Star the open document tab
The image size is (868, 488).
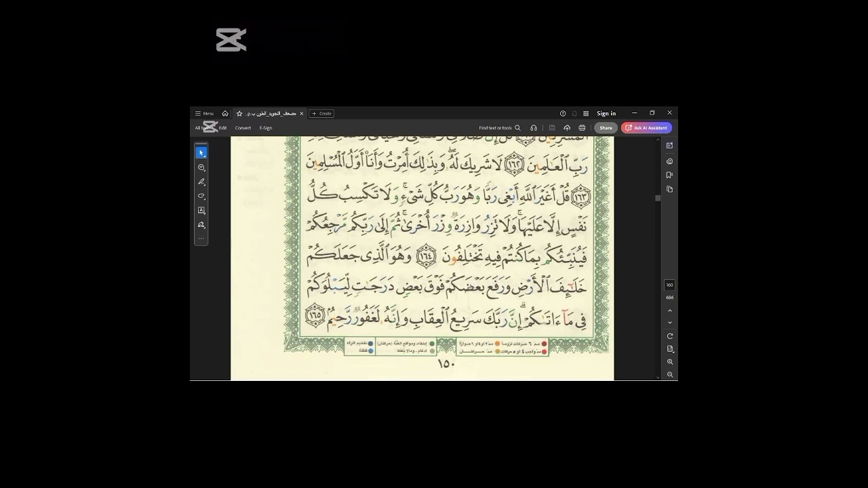tap(239, 113)
